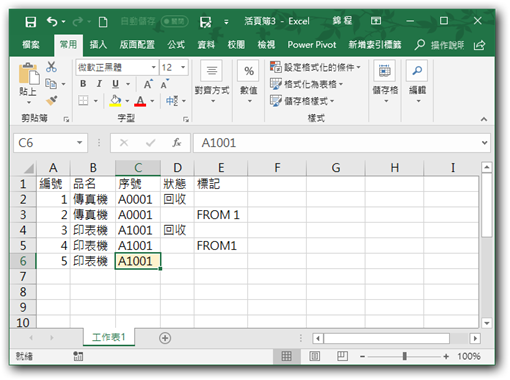Switch to the 校閱 tab

coord(236,45)
